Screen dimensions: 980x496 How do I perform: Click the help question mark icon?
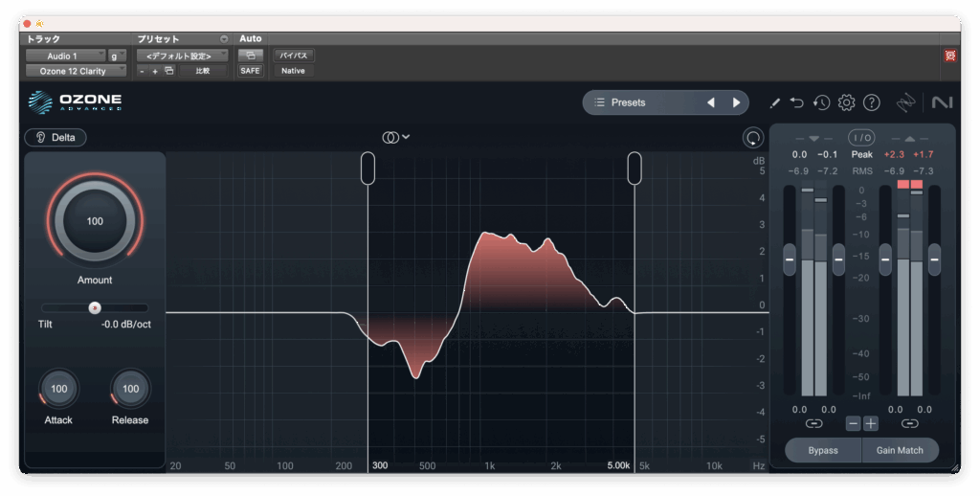coord(871,102)
